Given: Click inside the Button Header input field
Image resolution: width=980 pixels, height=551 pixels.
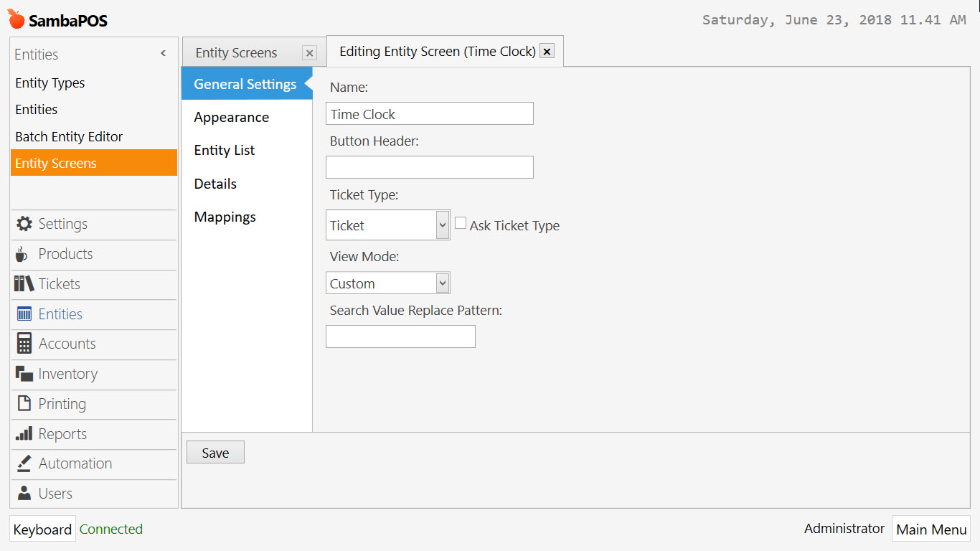Looking at the screenshot, I should (429, 166).
